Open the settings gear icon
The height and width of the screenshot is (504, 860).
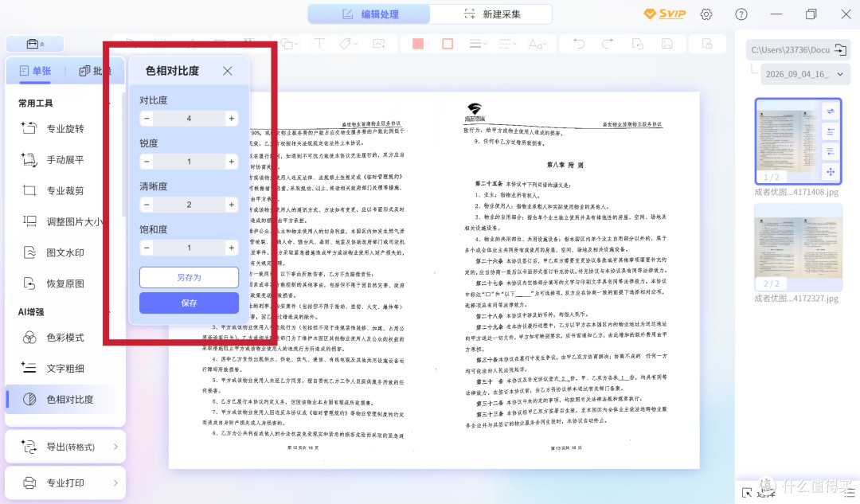[706, 14]
